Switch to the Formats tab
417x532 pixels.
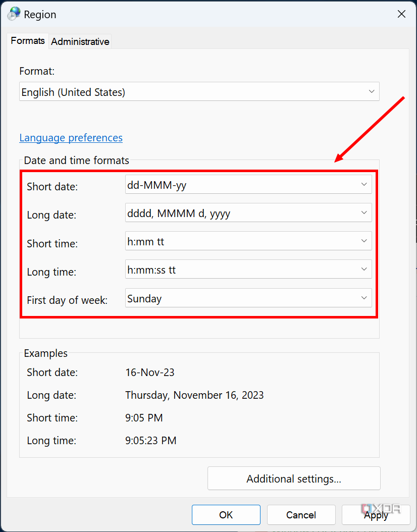pos(28,41)
